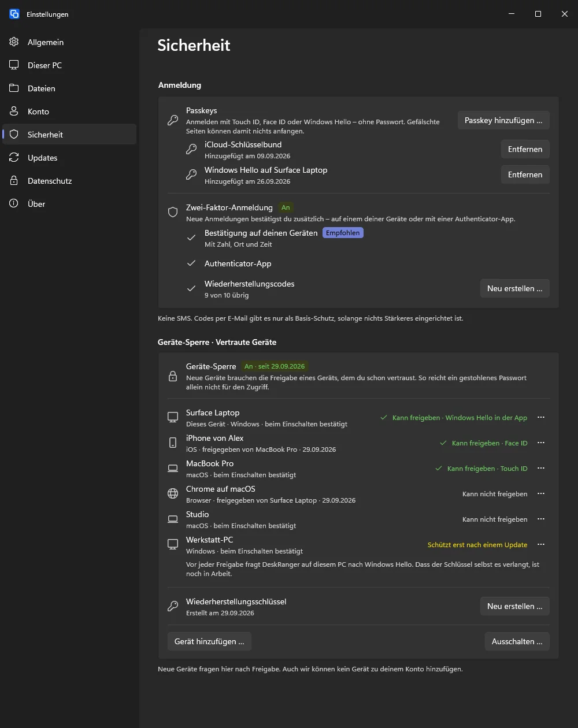Click the Sicherheit shield icon in sidebar
The height and width of the screenshot is (728, 578).
(14, 135)
